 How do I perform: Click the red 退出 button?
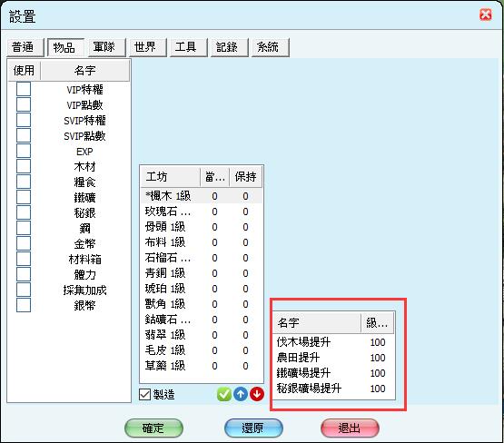(x=350, y=428)
